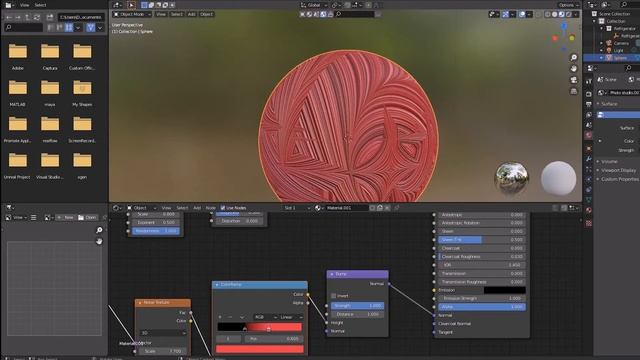Open shading options dropdown arrow
640x360 pixels.
tap(576, 14)
